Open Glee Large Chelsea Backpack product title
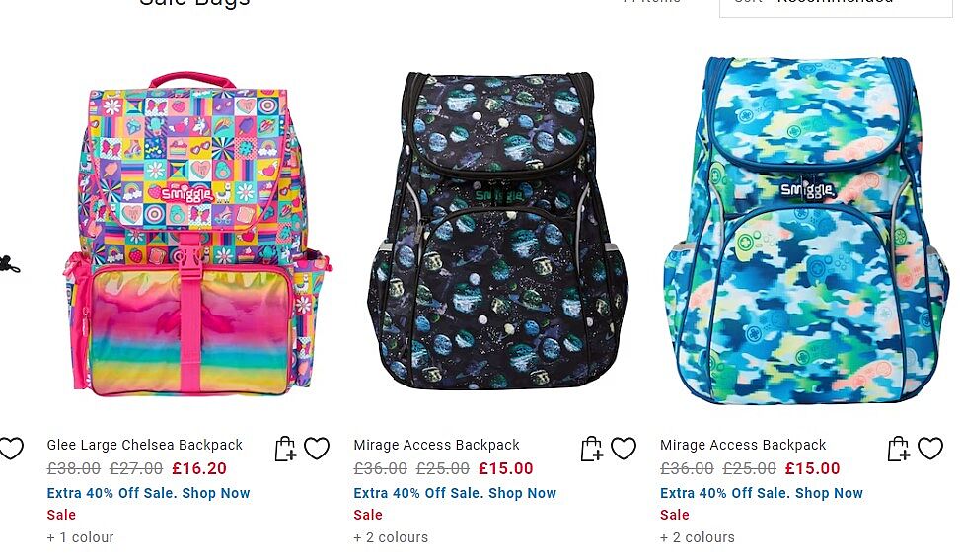Screen dimensions: 960x560 pos(145,445)
